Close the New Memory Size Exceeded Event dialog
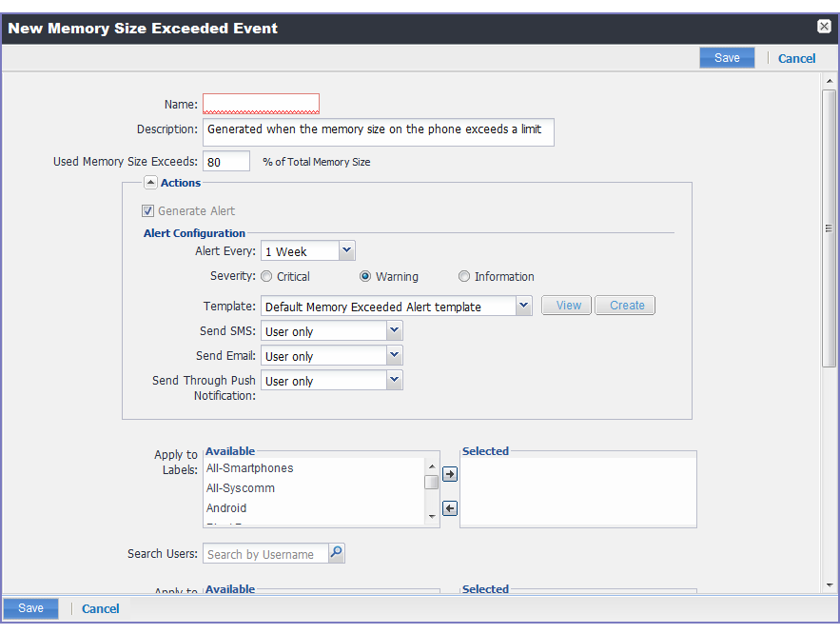This screenshot has width=840, height=634. (824, 27)
